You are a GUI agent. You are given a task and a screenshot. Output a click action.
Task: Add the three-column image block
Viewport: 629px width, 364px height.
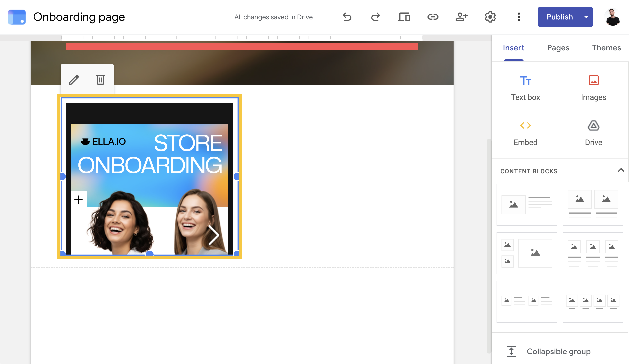tap(593, 253)
